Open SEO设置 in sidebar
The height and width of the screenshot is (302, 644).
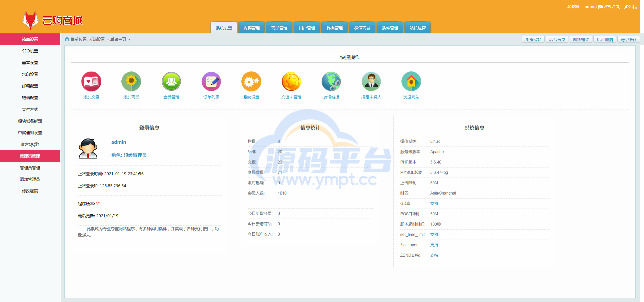[x=30, y=51]
